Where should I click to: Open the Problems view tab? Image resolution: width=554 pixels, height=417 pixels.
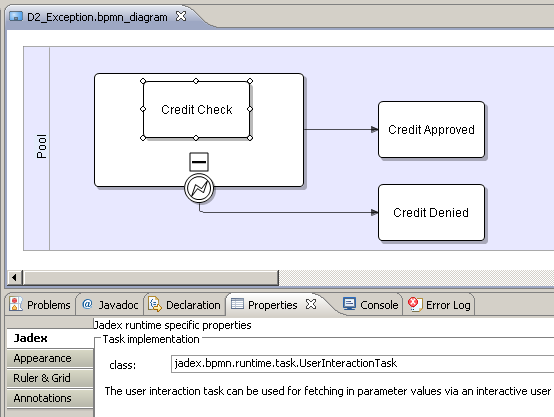40,305
